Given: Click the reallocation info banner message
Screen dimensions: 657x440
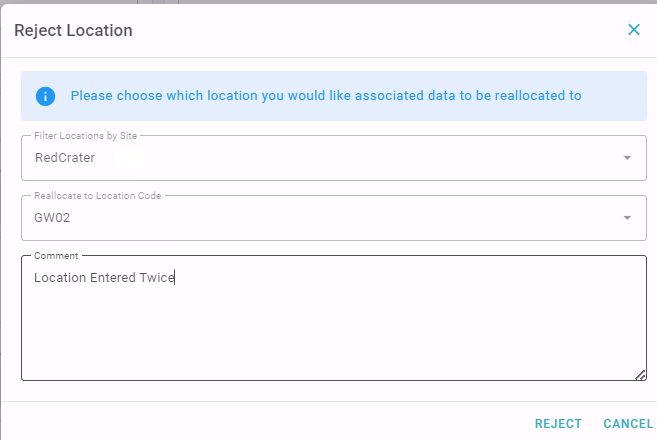Looking at the screenshot, I should pyautogui.click(x=326, y=96).
